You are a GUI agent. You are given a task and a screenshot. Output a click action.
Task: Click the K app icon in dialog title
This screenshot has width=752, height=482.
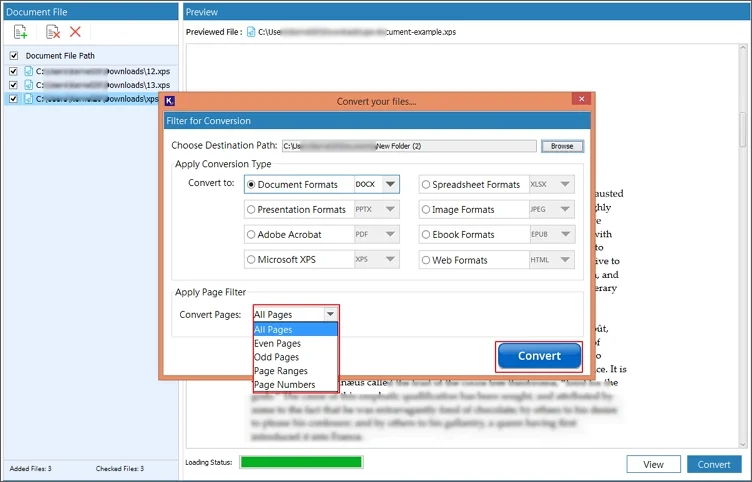click(169, 101)
